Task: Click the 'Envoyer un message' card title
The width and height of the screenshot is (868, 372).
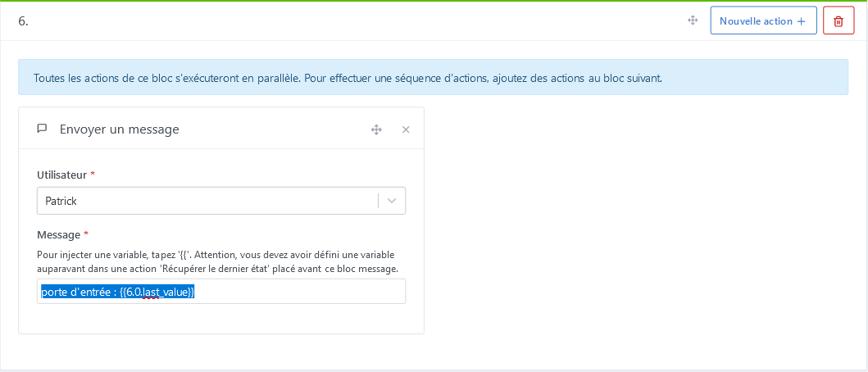Action: (119, 129)
